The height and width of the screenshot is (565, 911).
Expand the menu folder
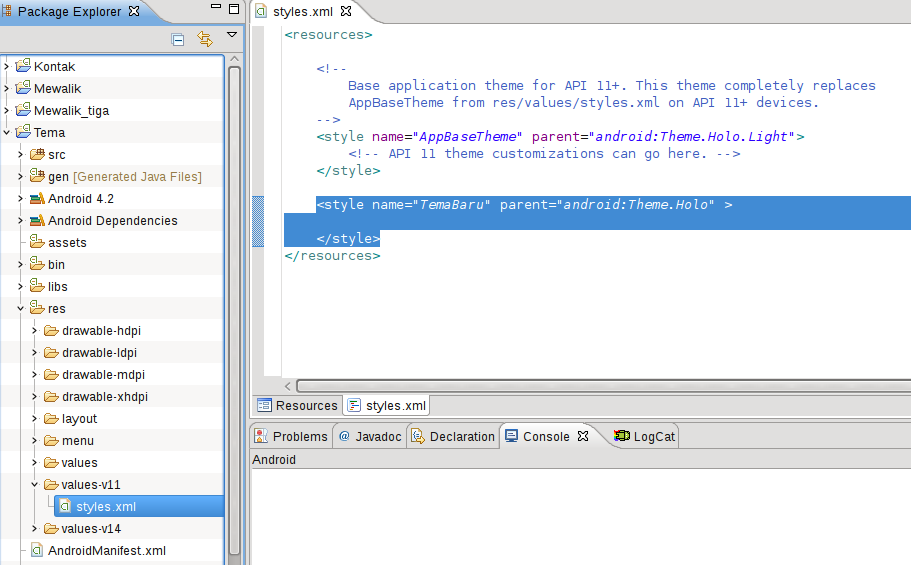tap(34, 441)
